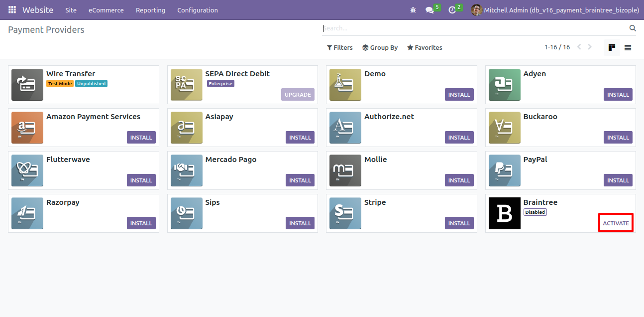Install the Sips provider
644x317 pixels.
[x=300, y=223]
